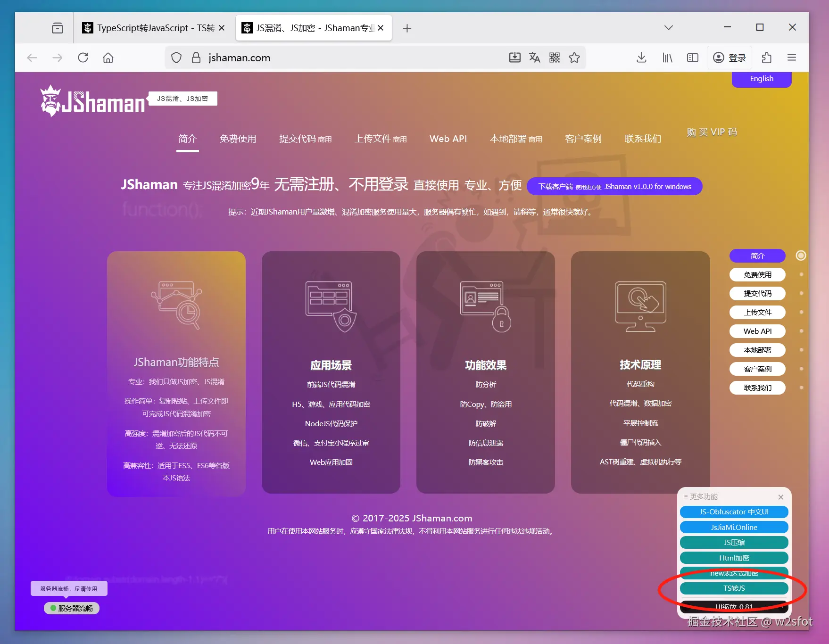Click the side 简介 pill button
The height and width of the screenshot is (644, 829).
coord(757,256)
